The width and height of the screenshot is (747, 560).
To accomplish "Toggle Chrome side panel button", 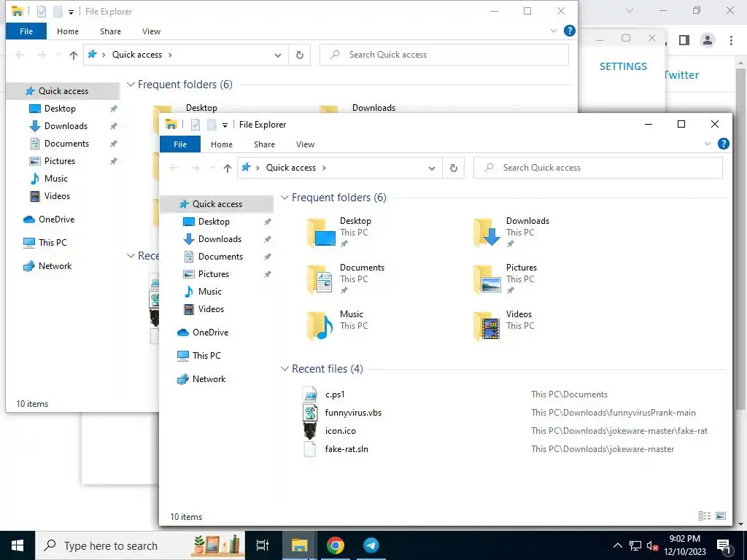I will 684,40.
